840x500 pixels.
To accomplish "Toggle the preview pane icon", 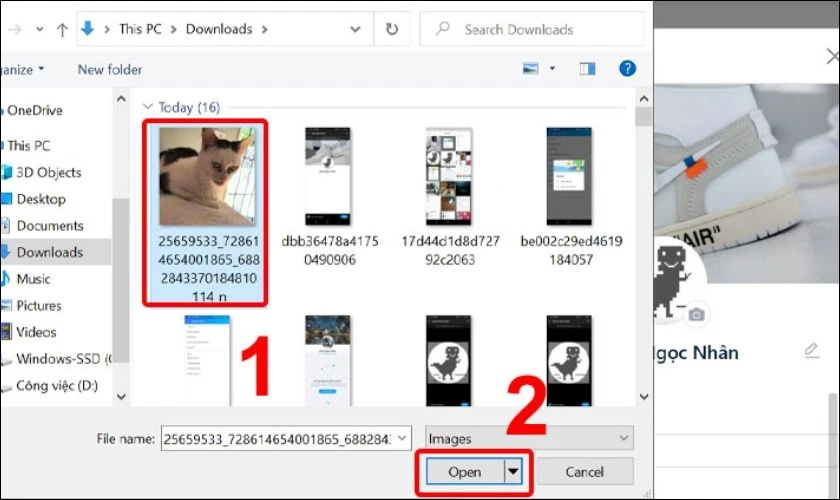I will (588, 69).
